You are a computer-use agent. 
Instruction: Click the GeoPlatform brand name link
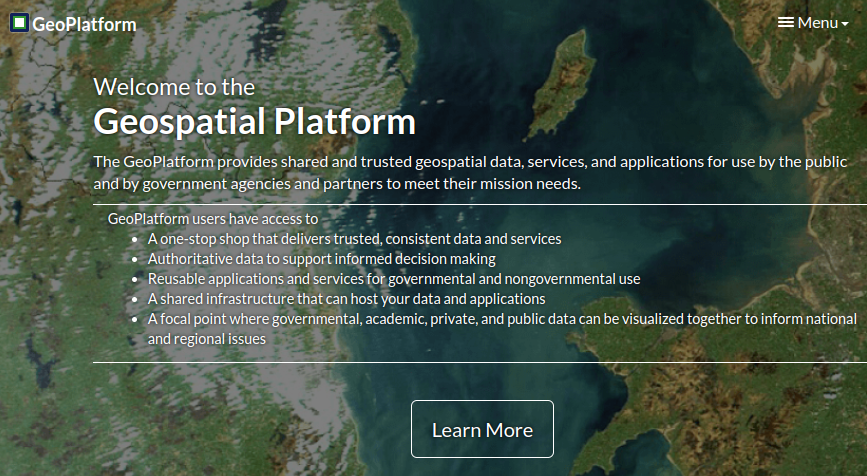pos(84,24)
